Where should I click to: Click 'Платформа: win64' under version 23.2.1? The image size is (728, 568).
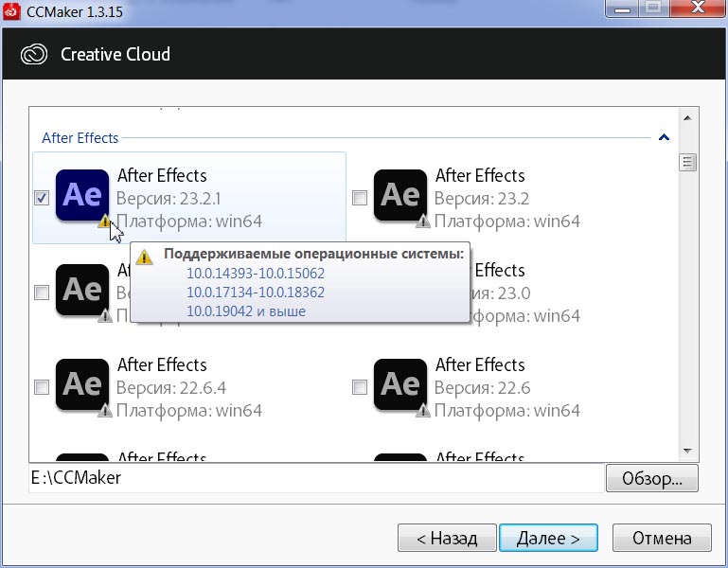click(x=189, y=222)
